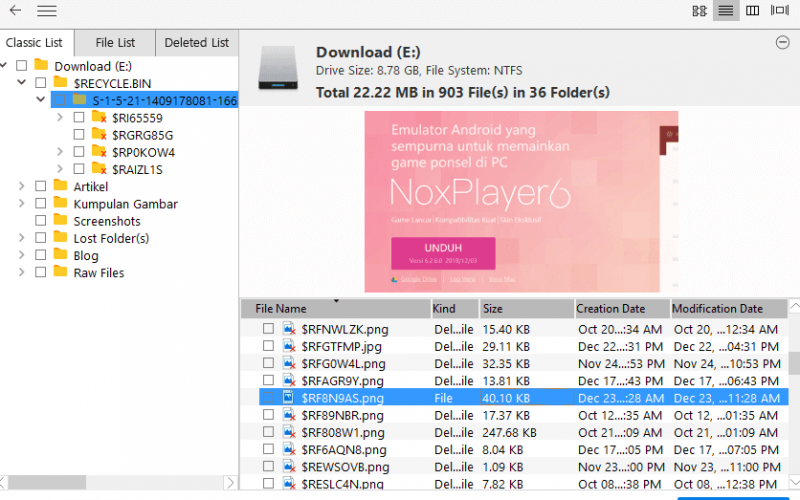
Task: Check the Download (E:) root checkbox
Action: [21, 66]
